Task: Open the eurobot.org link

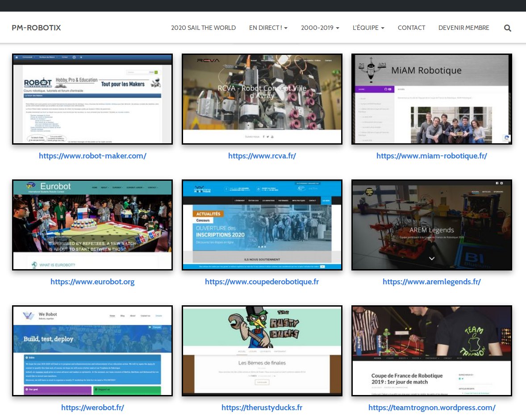Action: (92, 282)
